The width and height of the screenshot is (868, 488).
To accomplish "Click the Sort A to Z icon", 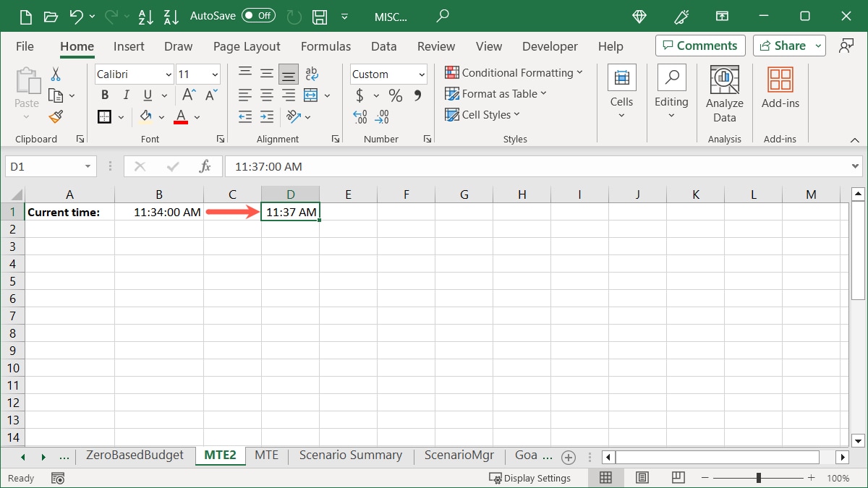I will (146, 16).
